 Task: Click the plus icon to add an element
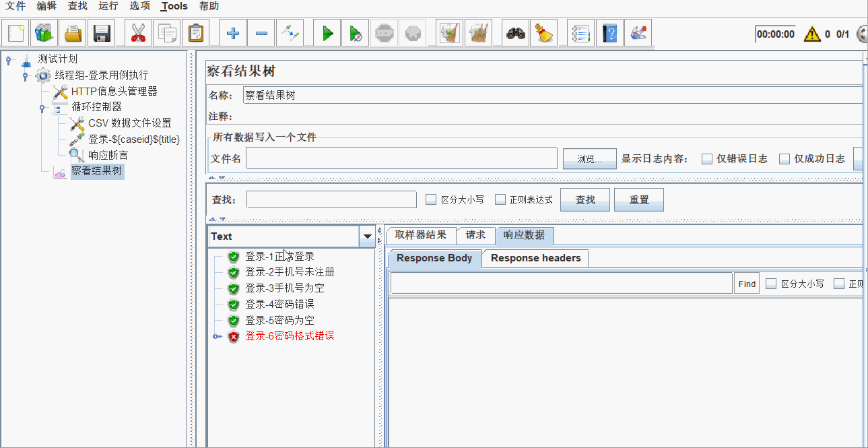click(232, 32)
